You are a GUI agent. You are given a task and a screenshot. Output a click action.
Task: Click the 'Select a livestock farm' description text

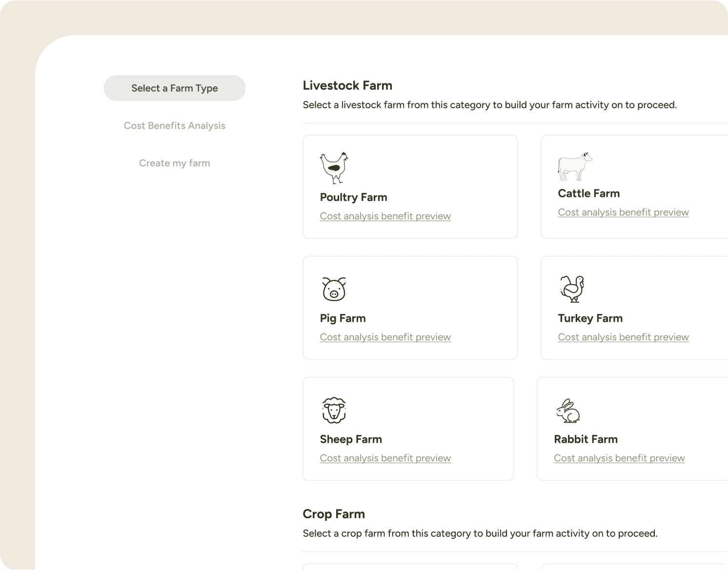coord(490,105)
